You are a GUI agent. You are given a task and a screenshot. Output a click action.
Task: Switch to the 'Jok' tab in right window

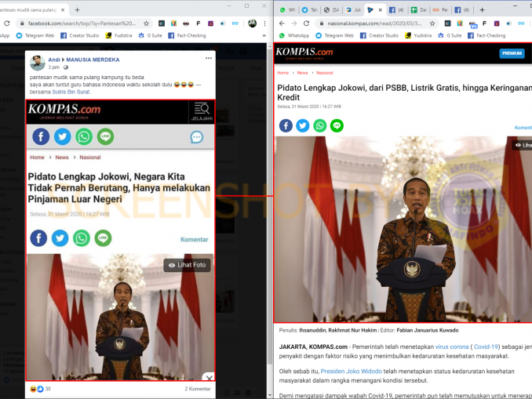pos(353,10)
